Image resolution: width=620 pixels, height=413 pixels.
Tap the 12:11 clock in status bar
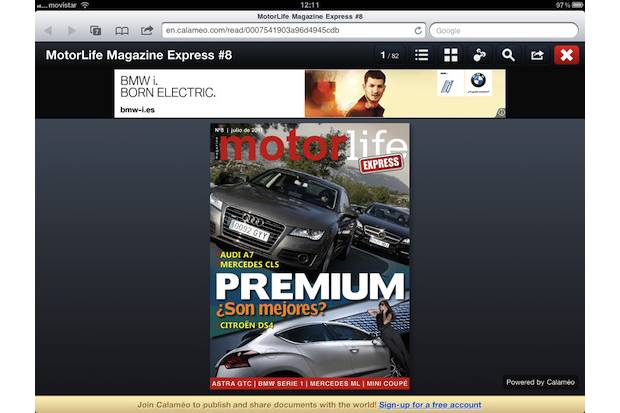click(310, 5)
